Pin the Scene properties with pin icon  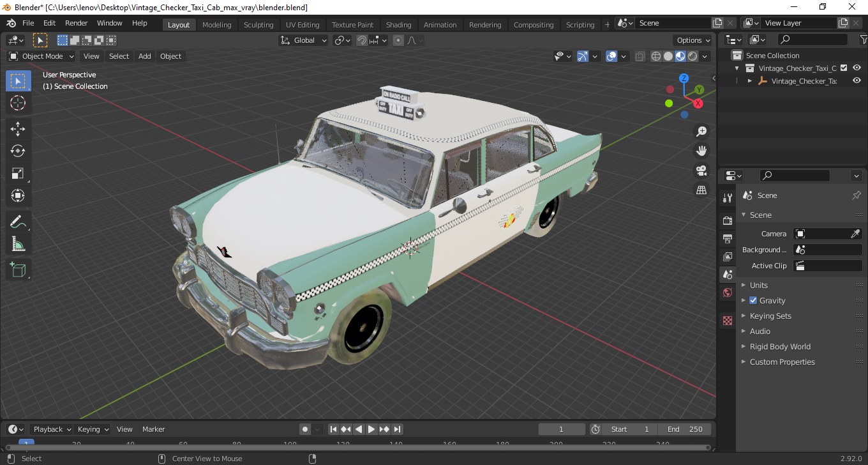coord(857,195)
